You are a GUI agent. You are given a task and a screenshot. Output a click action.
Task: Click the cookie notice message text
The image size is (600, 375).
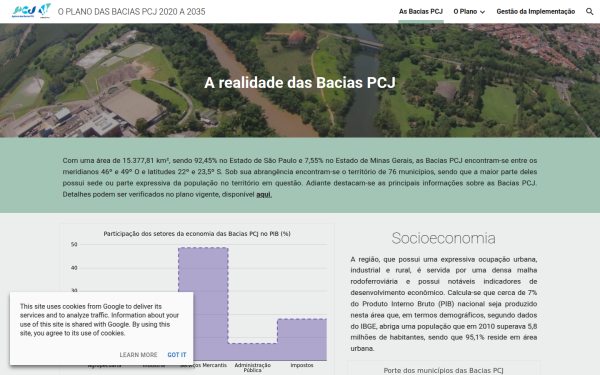coord(99,320)
